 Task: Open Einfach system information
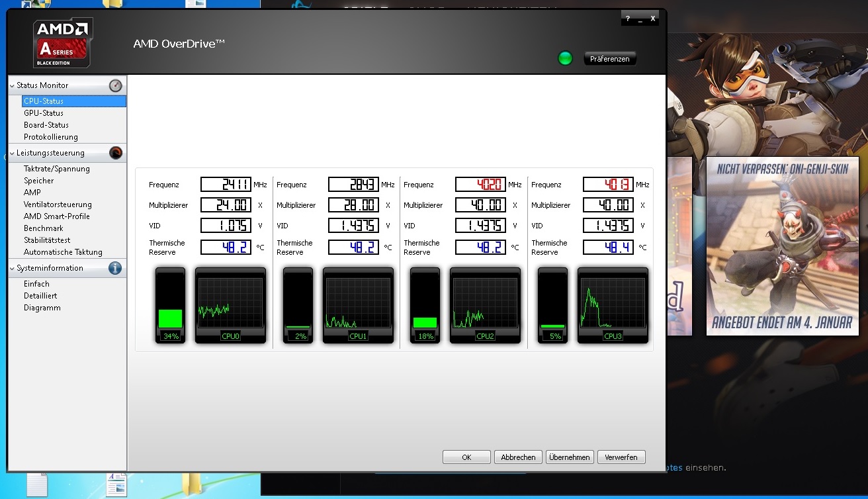coord(36,284)
